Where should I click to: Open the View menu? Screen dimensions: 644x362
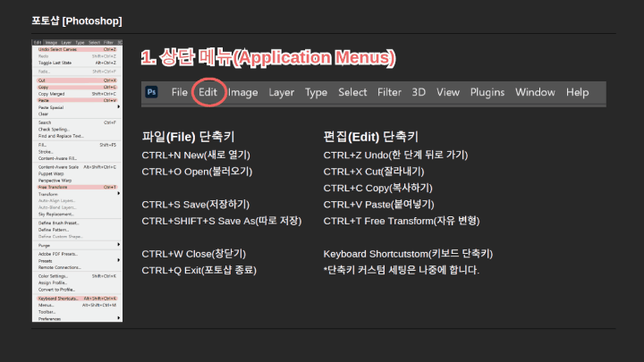point(448,92)
